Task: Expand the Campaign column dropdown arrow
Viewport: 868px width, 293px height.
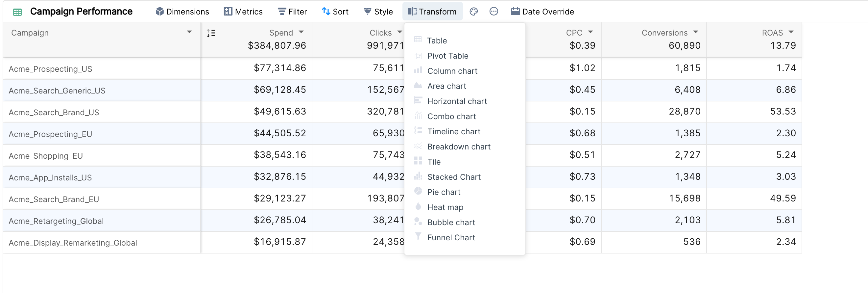Action: (189, 32)
